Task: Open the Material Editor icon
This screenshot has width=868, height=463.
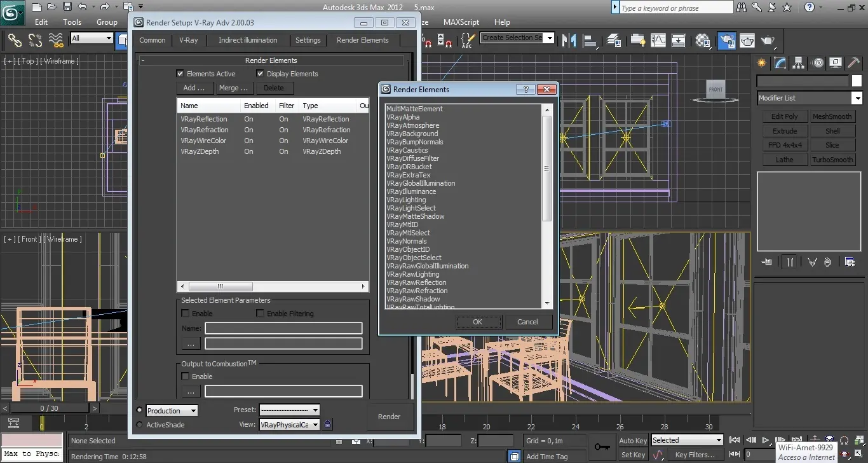Action: [x=703, y=40]
